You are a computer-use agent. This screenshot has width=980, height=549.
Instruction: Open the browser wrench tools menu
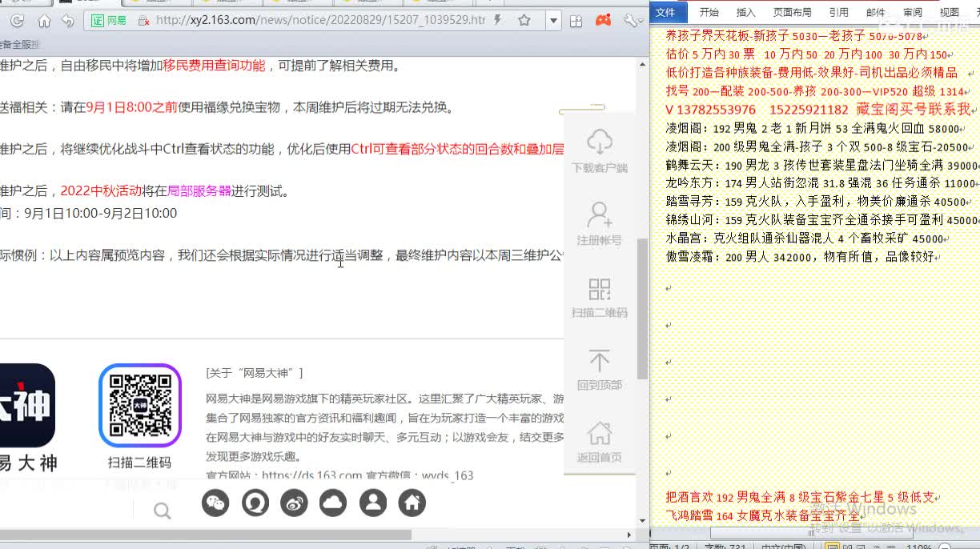pyautogui.click(x=631, y=21)
